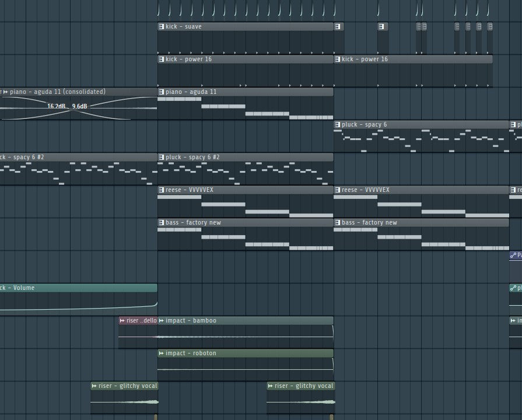Image resolution: width=522 pixels, height=420 pixels.
Task: Click the purple automation clip icon
Action: coord(513,256)
